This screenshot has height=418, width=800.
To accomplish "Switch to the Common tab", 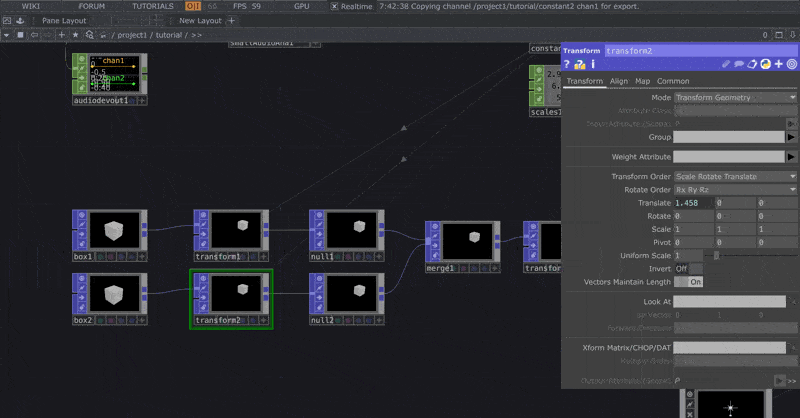I will [x=673, y=81].
